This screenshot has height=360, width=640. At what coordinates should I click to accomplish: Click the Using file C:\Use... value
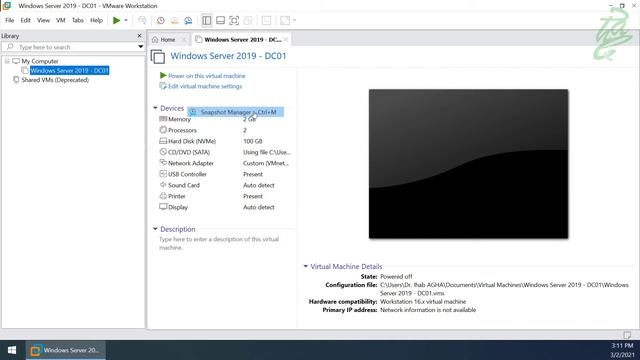pos(267,152)
